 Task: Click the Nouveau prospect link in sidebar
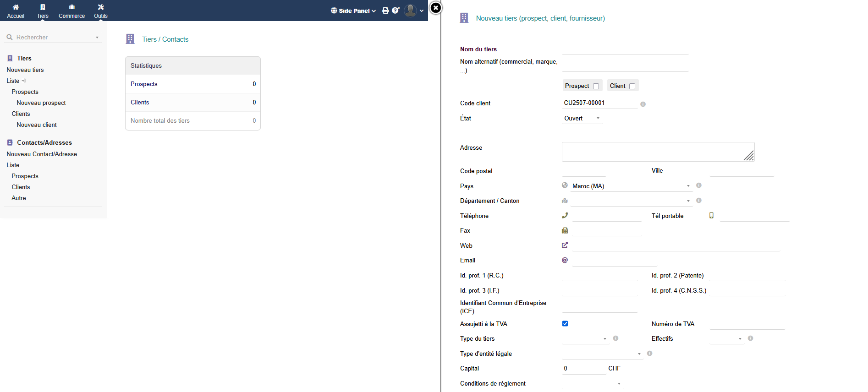pyautogui.click(x=41, y=103)
